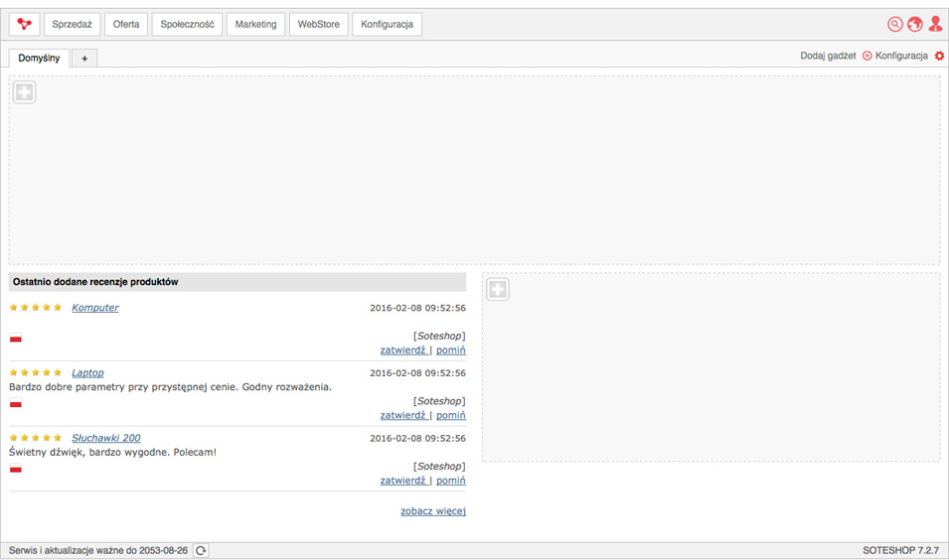Open the search magnifier icon
Viewport: 949px width, 560px height.
pos(894,24)
